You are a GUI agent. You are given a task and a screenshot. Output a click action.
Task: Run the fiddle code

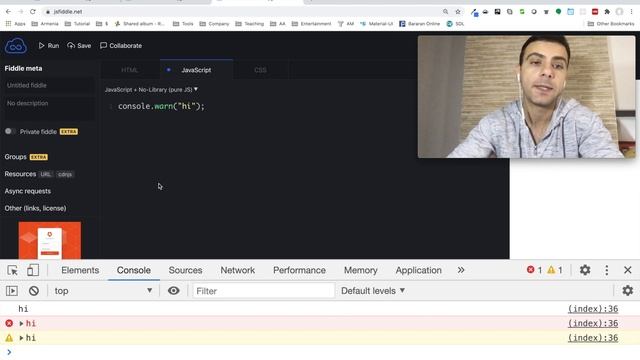49,46
